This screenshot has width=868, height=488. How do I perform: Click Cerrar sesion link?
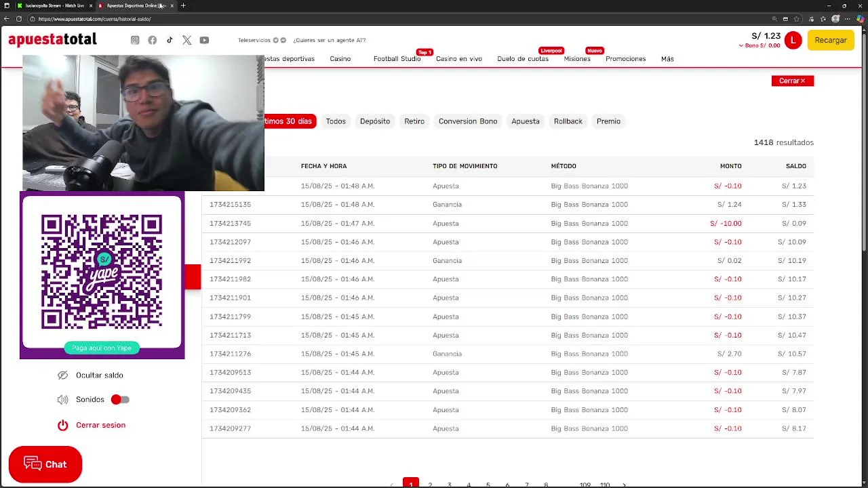(x=100, y=425)
